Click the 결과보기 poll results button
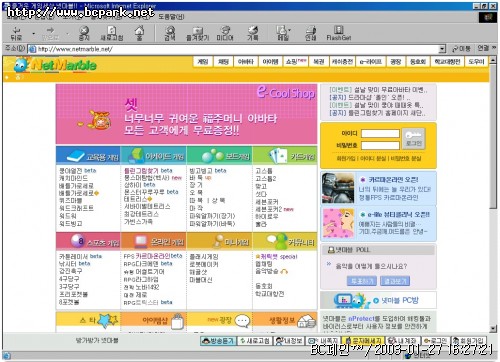 click(395, 281)
